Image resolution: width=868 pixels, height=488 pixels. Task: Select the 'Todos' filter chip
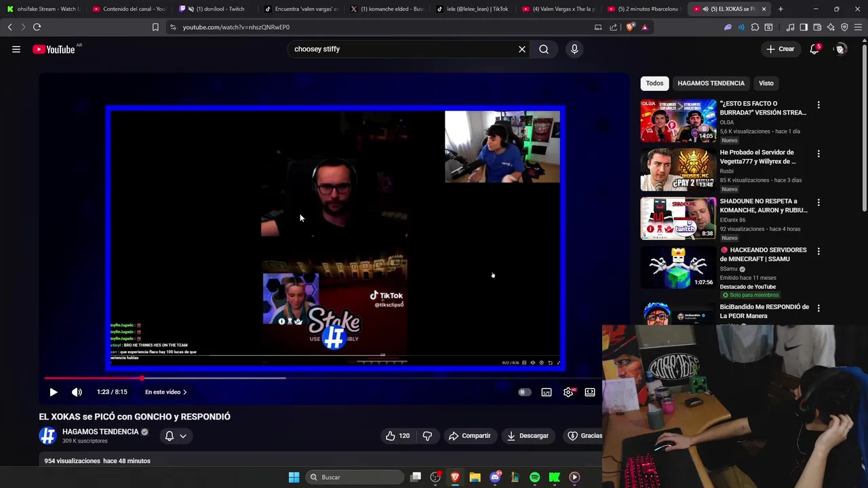tap(654, 83)
